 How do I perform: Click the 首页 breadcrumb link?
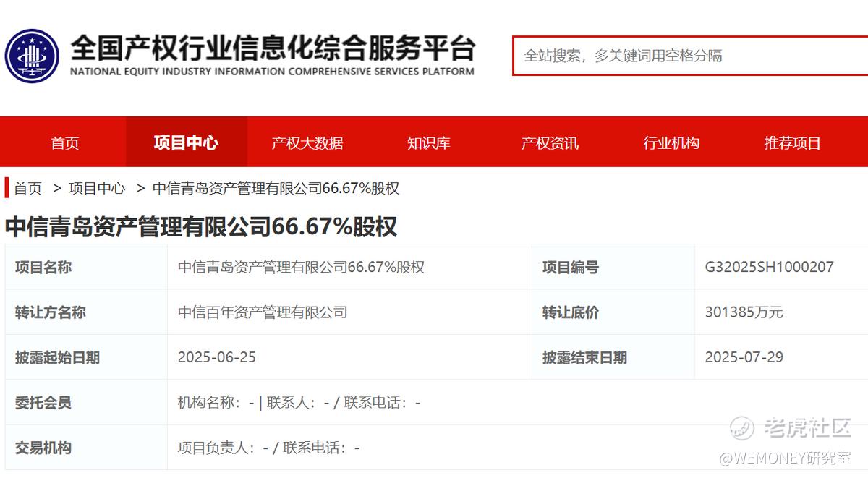28,189
